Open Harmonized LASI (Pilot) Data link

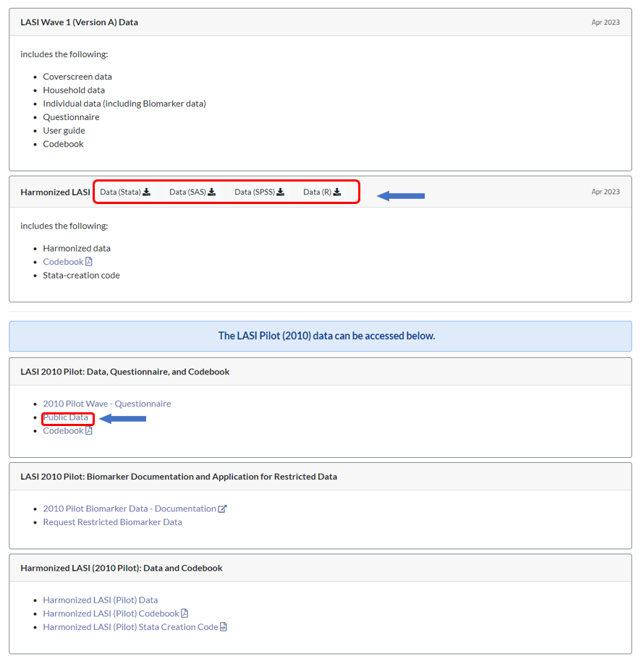[101, 600]
